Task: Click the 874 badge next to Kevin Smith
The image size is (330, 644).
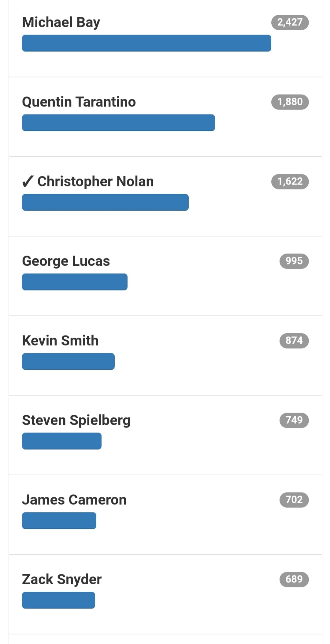Action: (294, 341)
